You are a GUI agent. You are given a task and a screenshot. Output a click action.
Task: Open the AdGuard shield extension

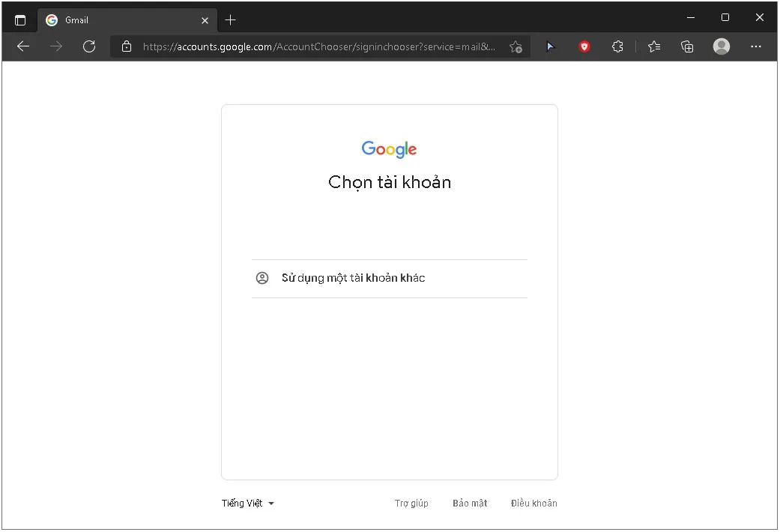pyautogui.click(x=584, y=46)
